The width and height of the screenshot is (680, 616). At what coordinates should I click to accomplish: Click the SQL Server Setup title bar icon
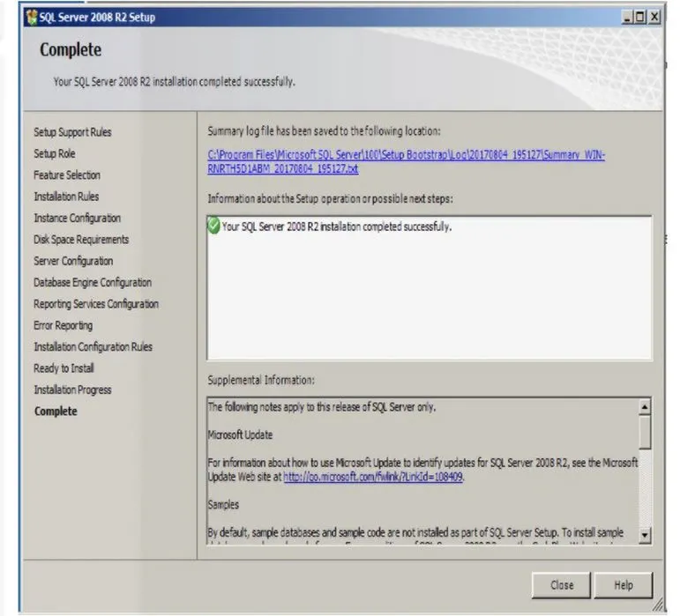[x=32, y=18]
